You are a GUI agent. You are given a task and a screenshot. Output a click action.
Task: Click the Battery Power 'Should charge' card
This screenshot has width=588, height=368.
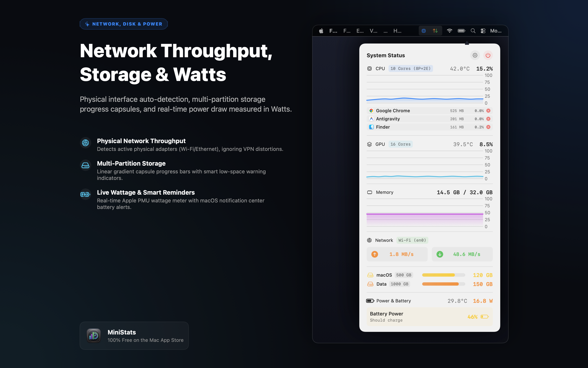tap(430, 317)
